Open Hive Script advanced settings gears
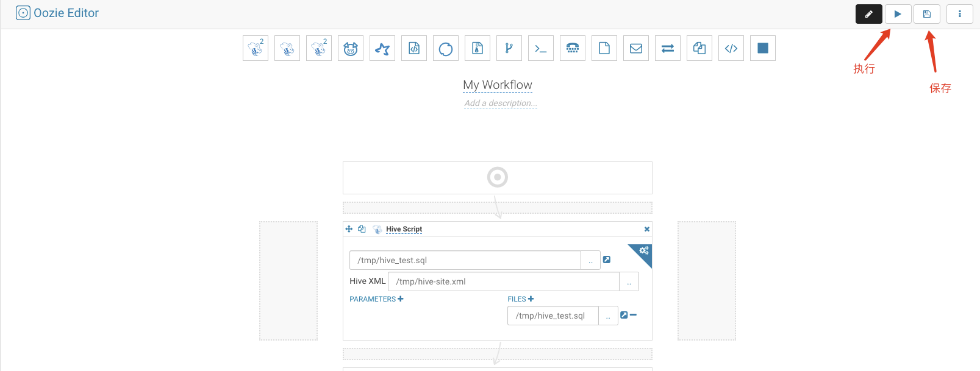Viewport: 980px width, 371px height. pos(643,250)
